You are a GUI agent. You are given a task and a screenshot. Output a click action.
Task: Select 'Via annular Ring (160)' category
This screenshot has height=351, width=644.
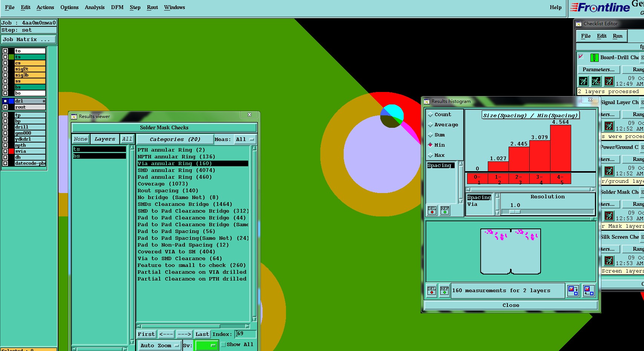pos(193,164)
